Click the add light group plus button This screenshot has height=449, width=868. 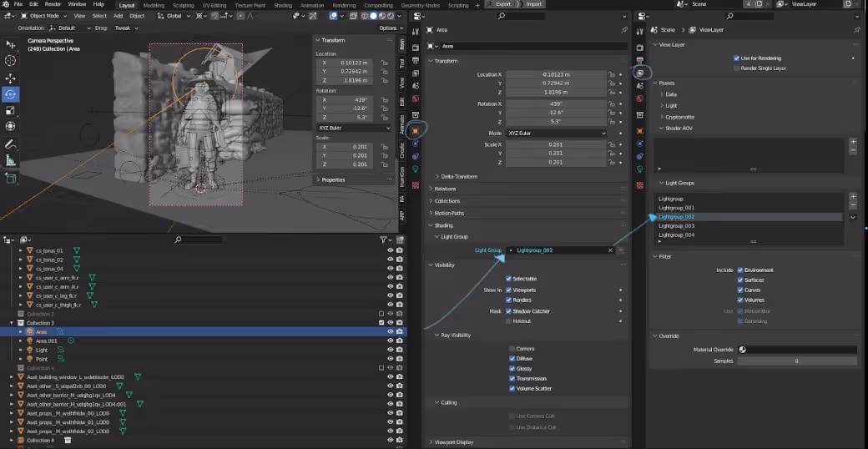point(853,196)
